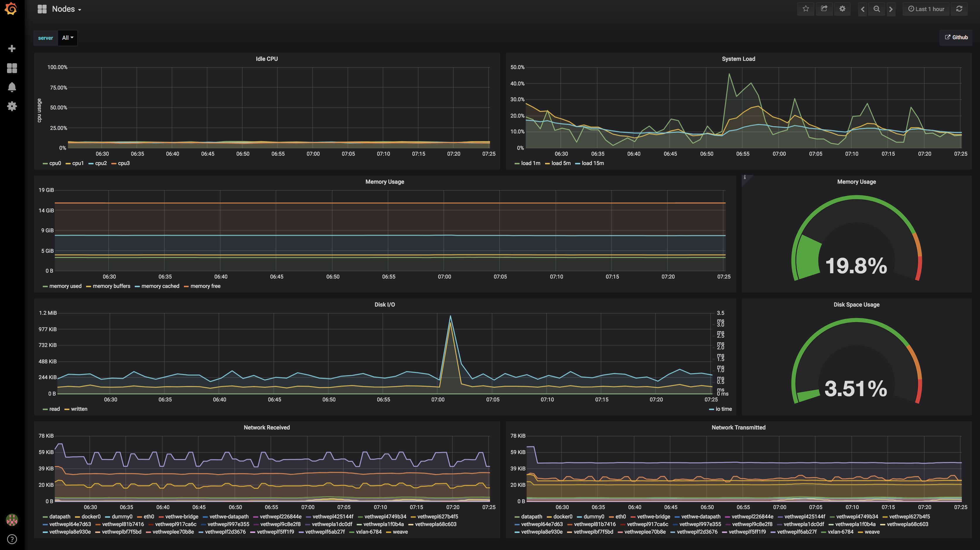Viewport: 980px width, 550px height.
Task: Shift time range backward with left arrow
Action: pyautogui.click(x=863, y=9)
